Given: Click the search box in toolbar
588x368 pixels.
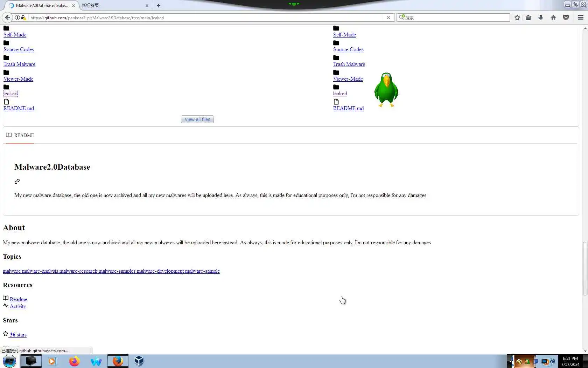Looking at the screenshot, I should [x=453, y=18].
